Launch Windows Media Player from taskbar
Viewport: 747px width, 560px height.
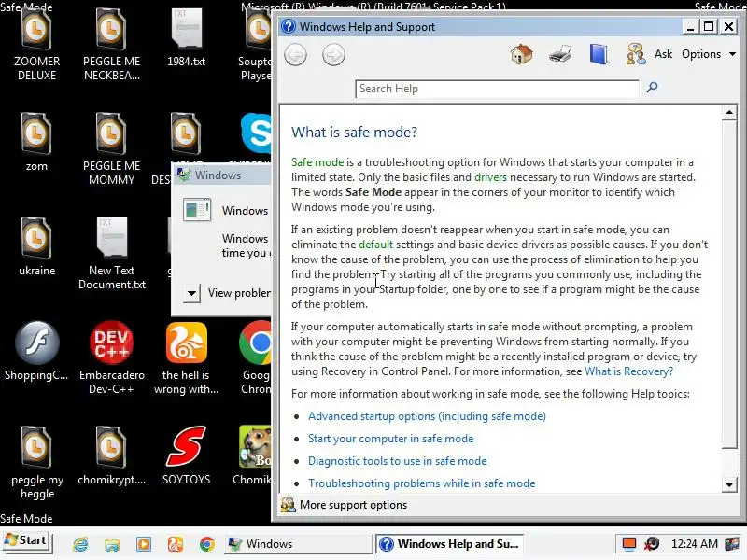144,544
